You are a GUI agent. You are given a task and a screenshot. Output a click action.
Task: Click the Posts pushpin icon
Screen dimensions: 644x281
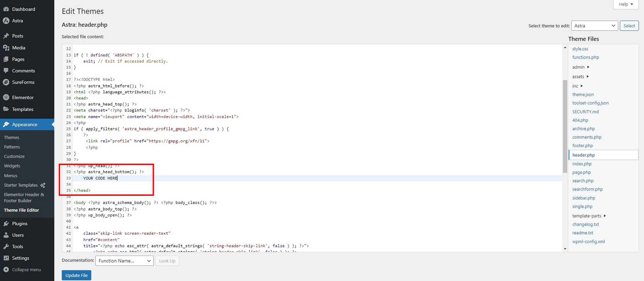[x=6, y=36]
